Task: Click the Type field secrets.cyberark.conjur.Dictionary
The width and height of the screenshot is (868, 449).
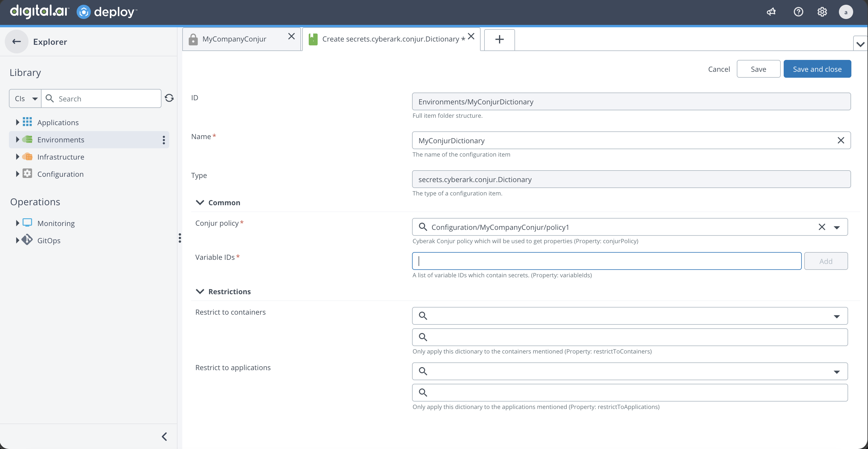Action: 631,179
